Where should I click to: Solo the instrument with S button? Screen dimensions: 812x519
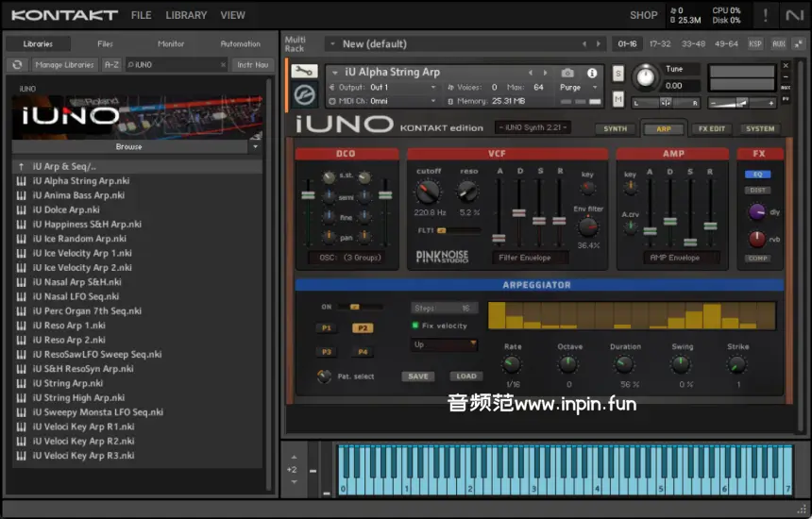(x=618, y=74)
